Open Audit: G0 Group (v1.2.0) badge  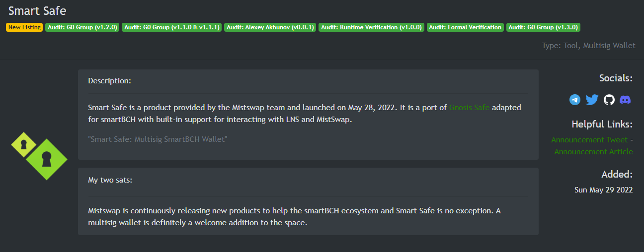point(82,27)
